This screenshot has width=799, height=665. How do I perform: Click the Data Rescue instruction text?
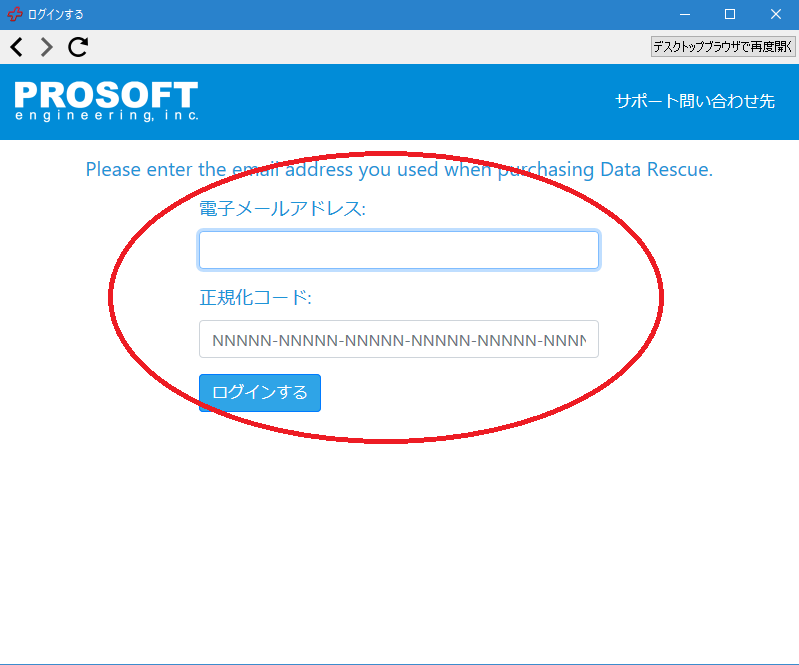coord(399,169)
